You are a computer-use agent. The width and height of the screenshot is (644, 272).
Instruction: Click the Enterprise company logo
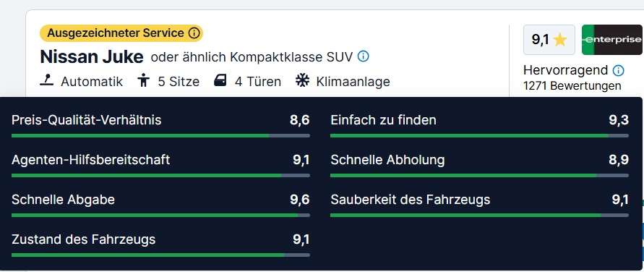click(611, 40)
